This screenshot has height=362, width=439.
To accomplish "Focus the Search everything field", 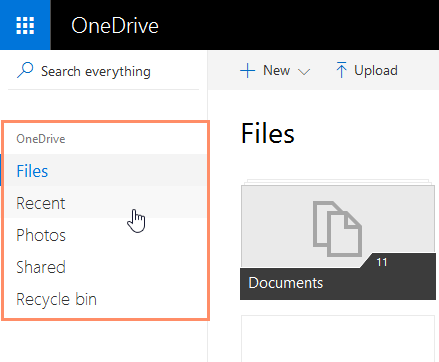I will coord(103,71).
